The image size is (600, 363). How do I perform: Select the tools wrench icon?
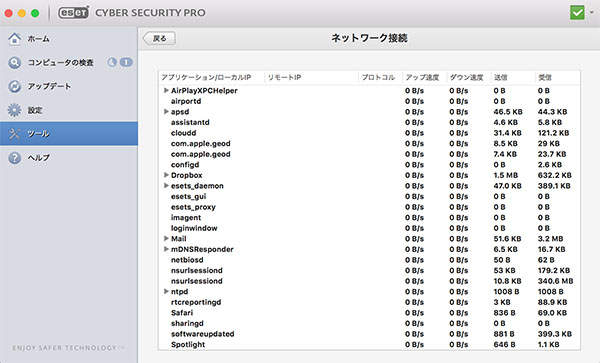[15, 134]
